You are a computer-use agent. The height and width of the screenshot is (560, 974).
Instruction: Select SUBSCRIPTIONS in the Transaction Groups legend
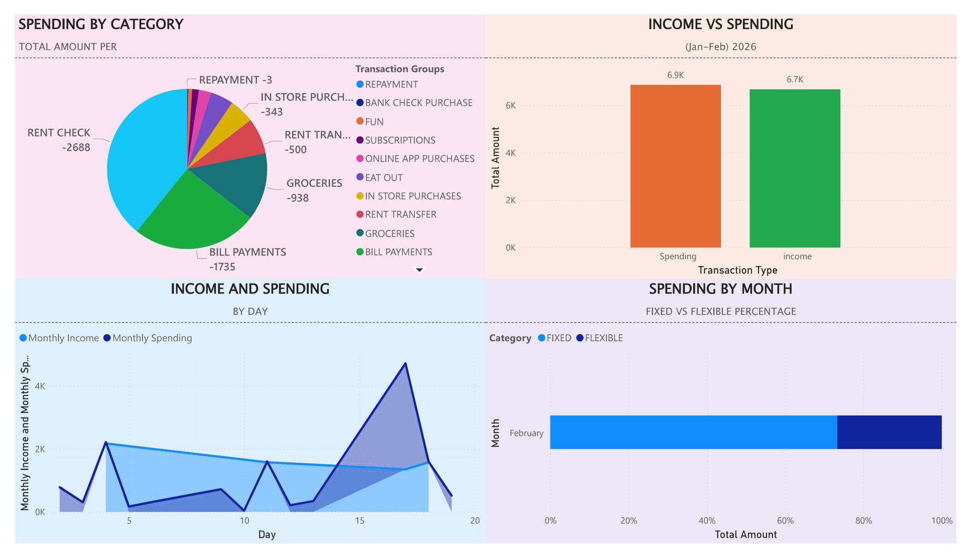tap(400, 140)
